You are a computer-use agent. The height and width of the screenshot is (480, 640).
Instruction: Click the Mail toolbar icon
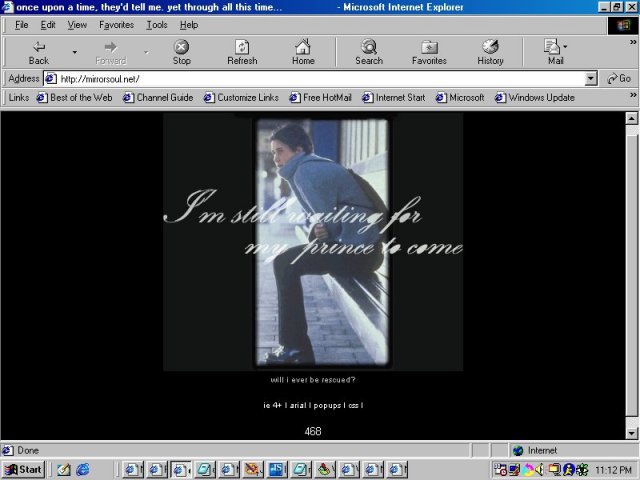[551, 47]
